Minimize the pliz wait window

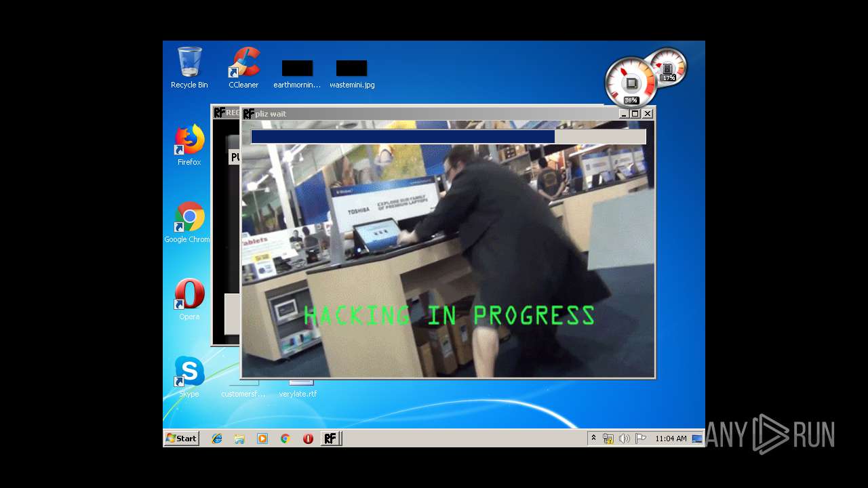(624, 114)
